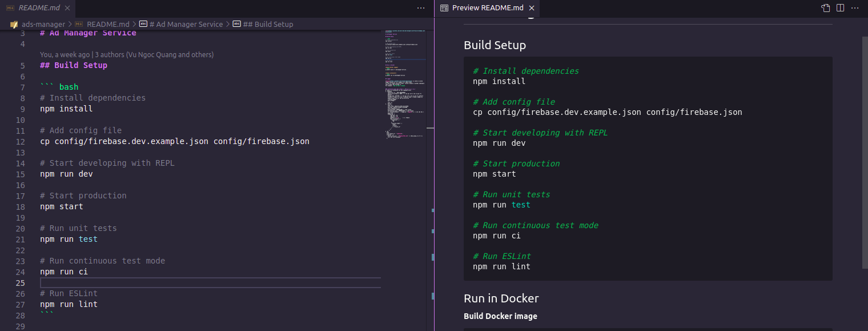Split the preview editor using the split icon

point(840,8)
